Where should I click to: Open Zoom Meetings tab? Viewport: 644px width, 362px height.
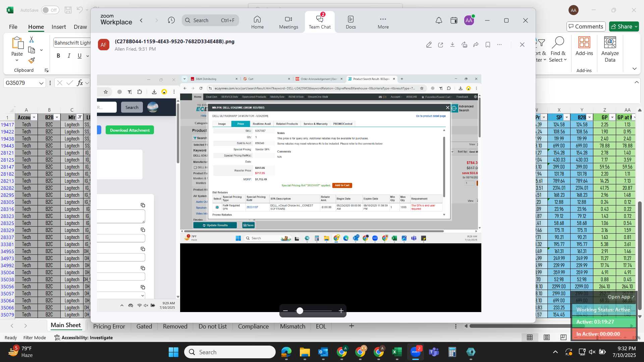click(x=288, y=22)
